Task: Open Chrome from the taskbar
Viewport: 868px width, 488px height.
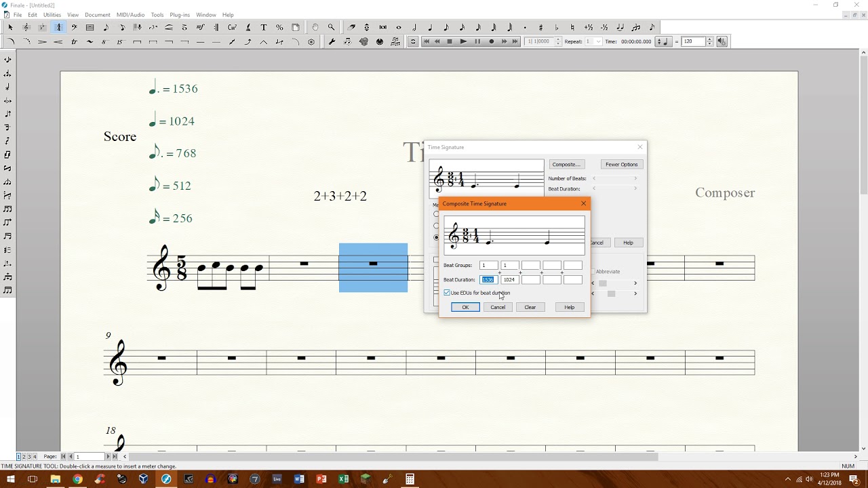Action: 77,479
